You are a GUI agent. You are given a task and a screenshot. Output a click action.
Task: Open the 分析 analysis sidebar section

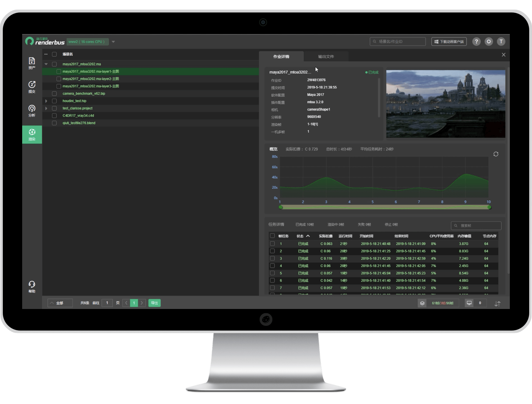click(32, 111)
